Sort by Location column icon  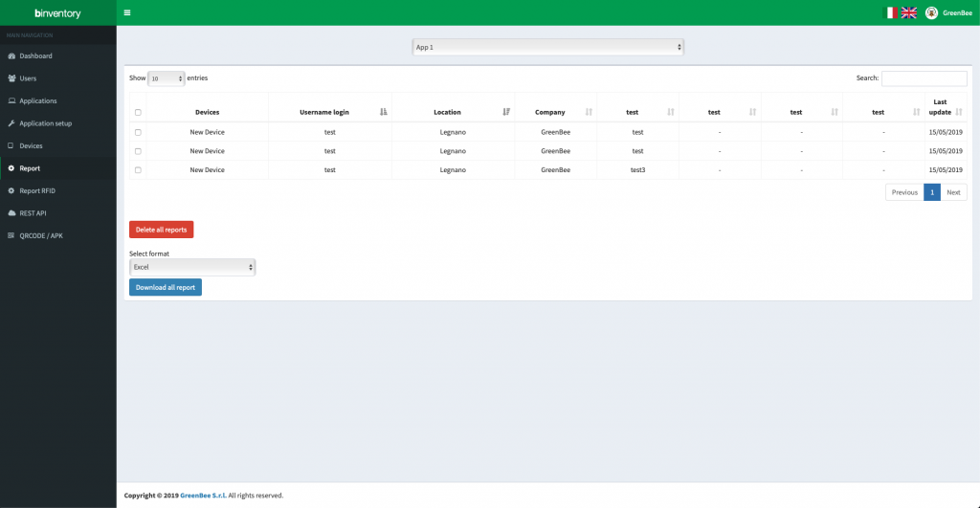tap(506, 112)
